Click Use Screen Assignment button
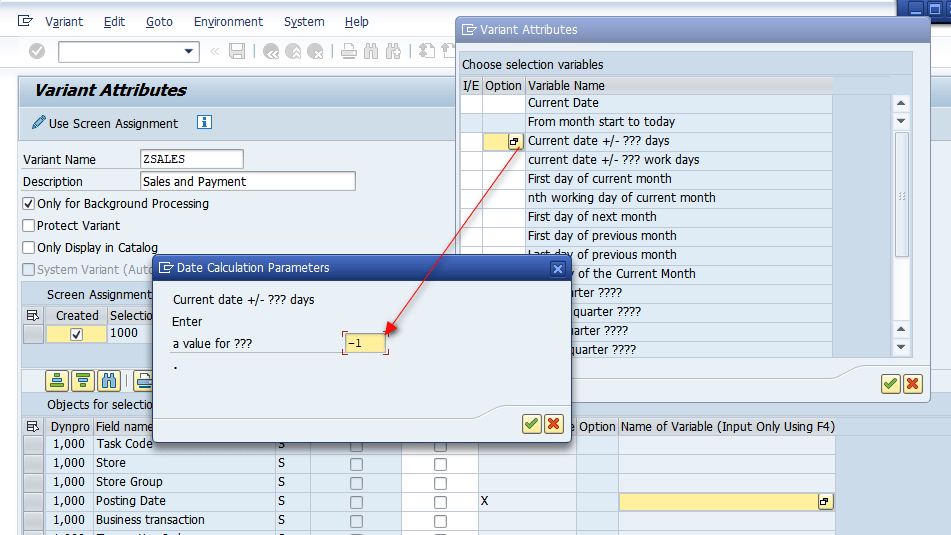951x535 pixels. click(105, 123)
